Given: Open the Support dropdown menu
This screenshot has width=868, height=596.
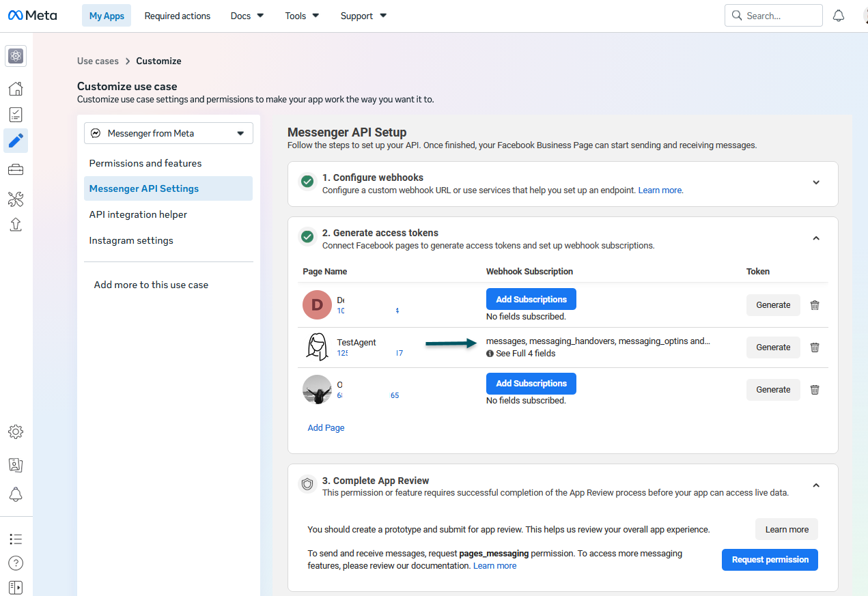Looking at the screenshot, I should [363, 16].
